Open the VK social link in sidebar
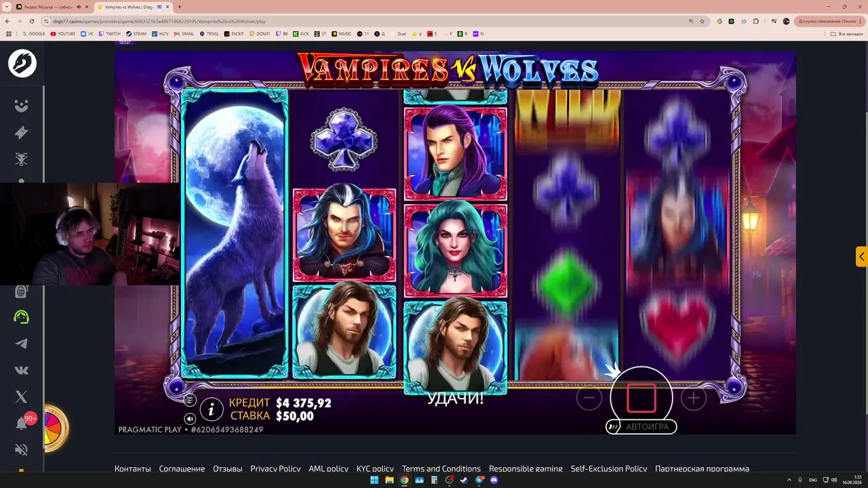Image resolution: width=868 pixels, height=488 pixels. [x=22, y=370]
